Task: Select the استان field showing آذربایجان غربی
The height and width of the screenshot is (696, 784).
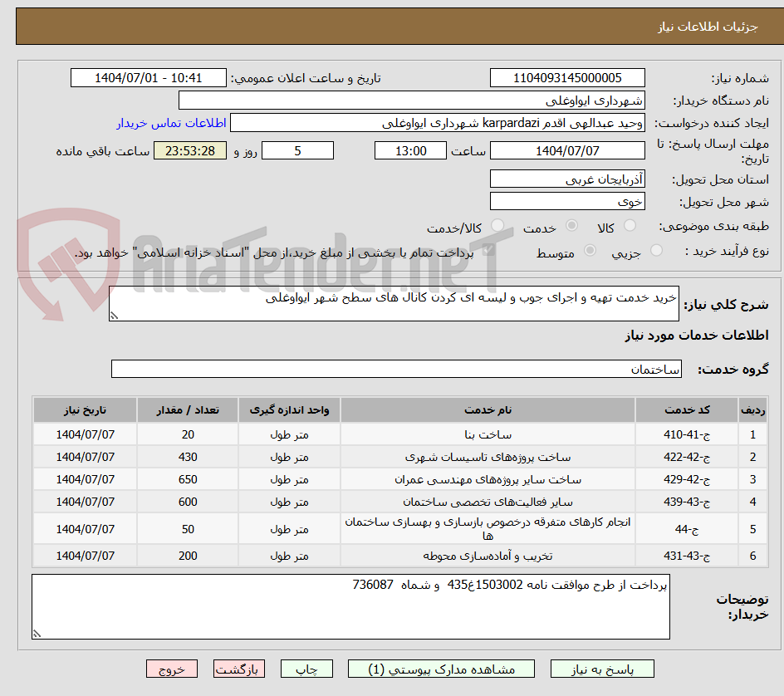Action: 567,178
